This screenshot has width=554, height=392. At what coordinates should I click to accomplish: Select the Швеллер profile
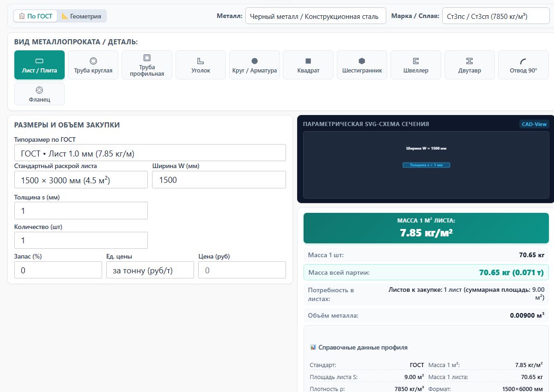[416, 65]
